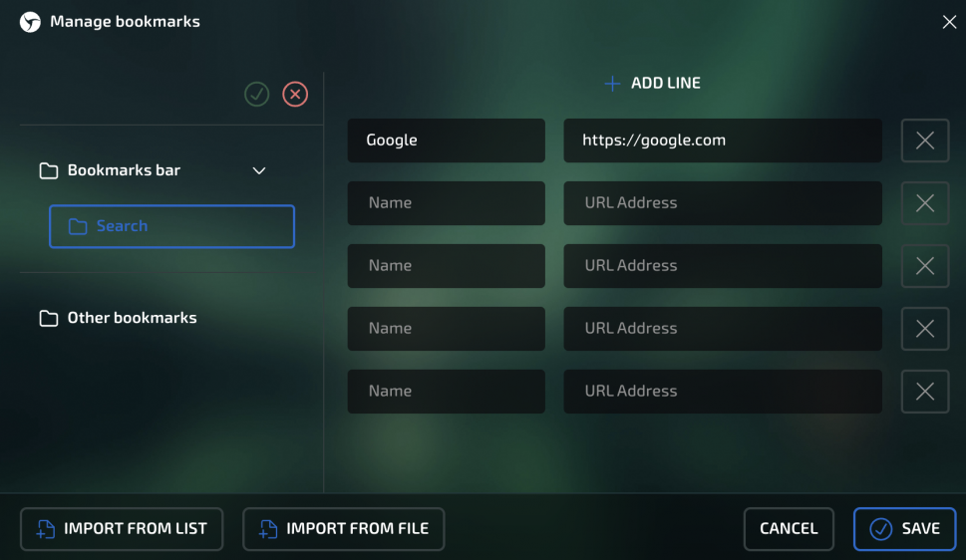
Task: Click the plus icon beside ADD LINE
Action: (612, 83)
